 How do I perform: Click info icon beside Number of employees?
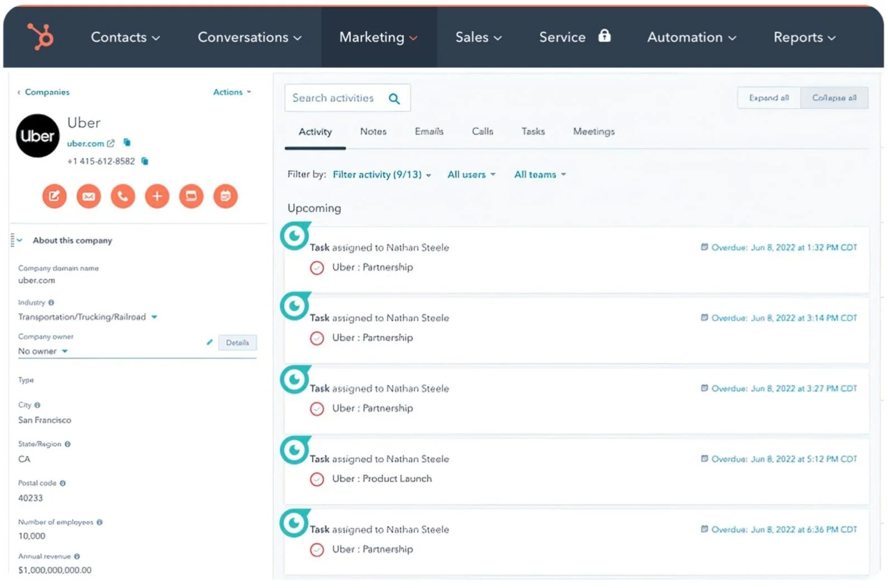point(99,523)
